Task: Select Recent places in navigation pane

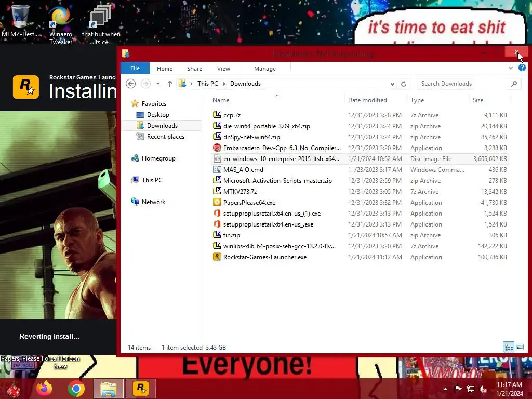Action: coord(166,137)
